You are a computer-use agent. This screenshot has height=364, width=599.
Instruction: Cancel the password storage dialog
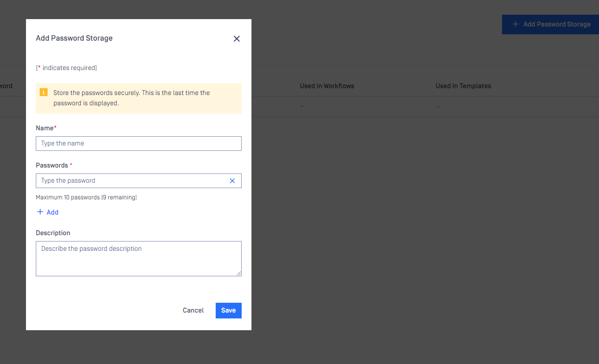click(193, 311)
